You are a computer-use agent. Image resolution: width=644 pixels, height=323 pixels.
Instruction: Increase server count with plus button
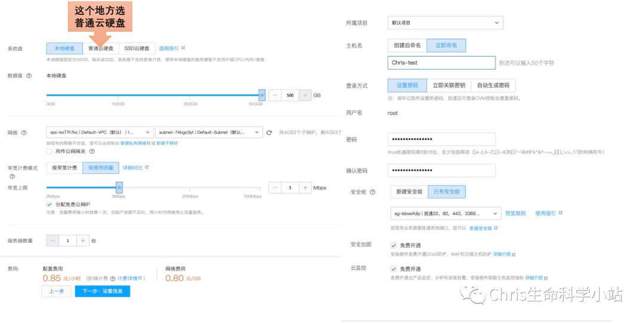(82, 241)
